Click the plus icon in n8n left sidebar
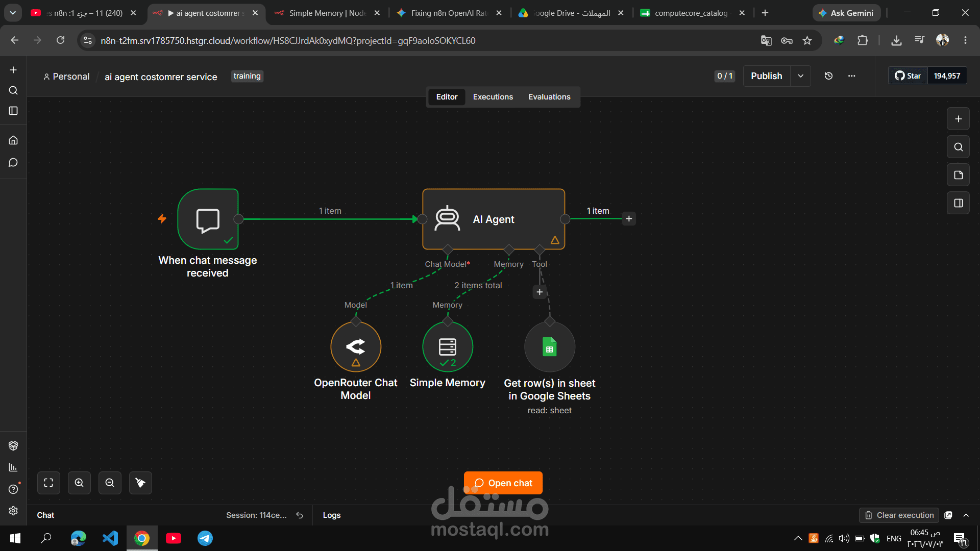980x551 pixels. [x=13, y=70]
